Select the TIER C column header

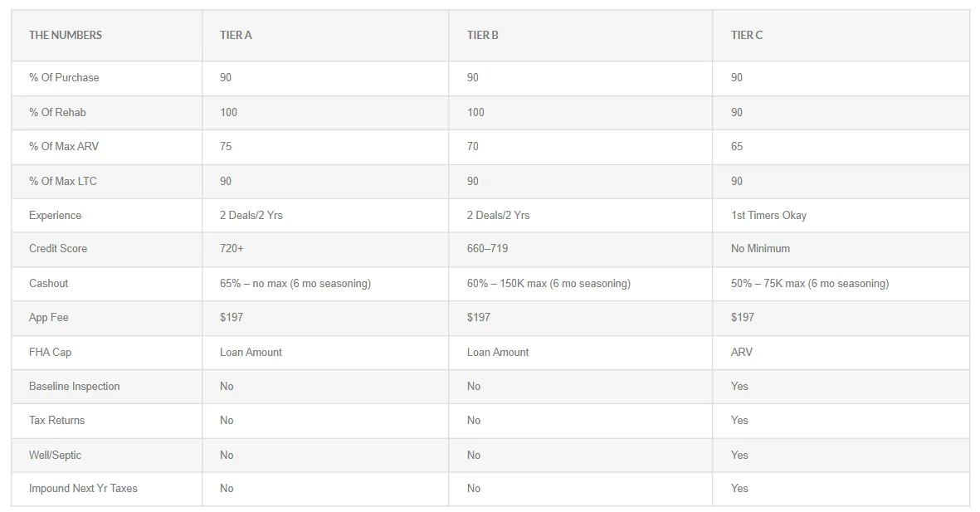click(x=747, y=36)
